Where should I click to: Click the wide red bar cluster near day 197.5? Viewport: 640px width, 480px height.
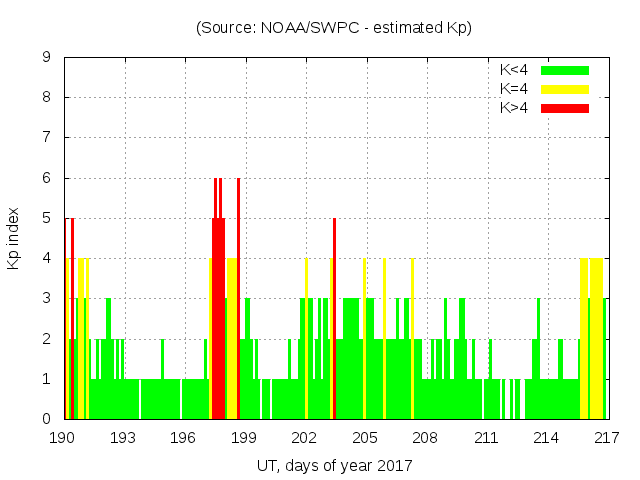pos(218,320)
